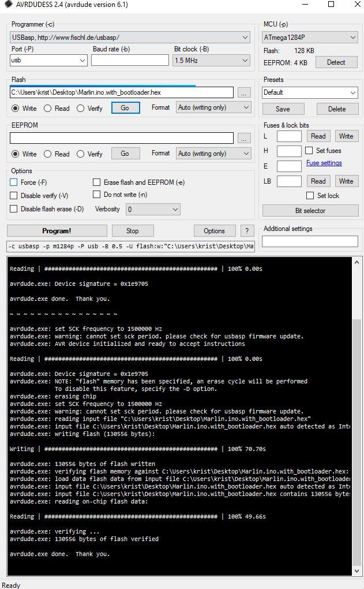The width and height of the screenshot is (364, 589).
Task: Click the L fuse input field
Action: click(289, 136)
